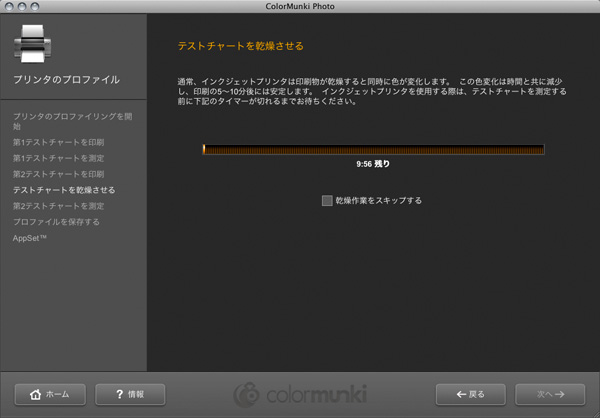Open the 第2テストチャートを印刷 step
The image size is (600, 418).
[x=58, y=174]
